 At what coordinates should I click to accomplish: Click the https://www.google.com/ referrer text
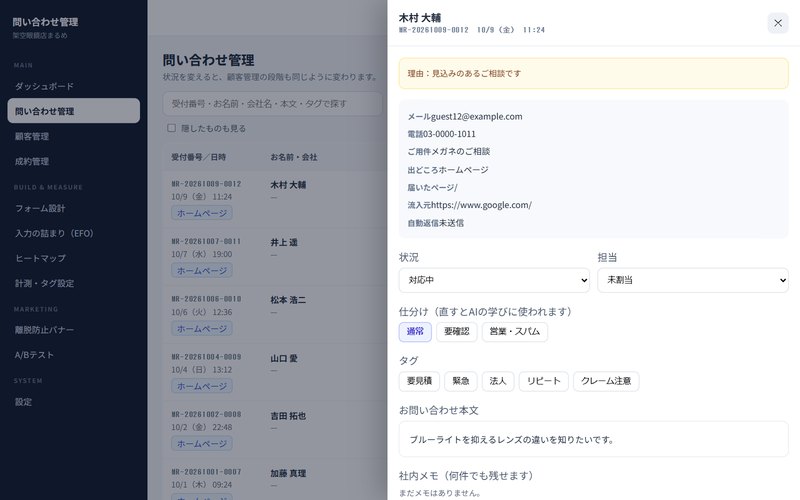(x=481, y=205)
